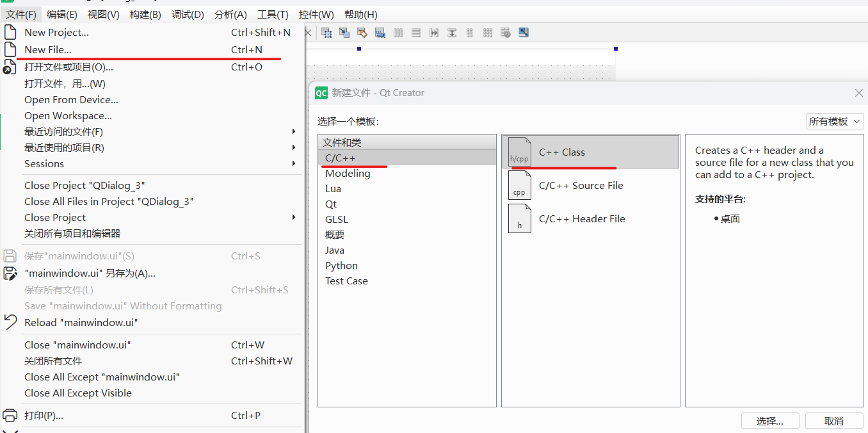Click the Lay Out Vertically toolbar icon

416,33
